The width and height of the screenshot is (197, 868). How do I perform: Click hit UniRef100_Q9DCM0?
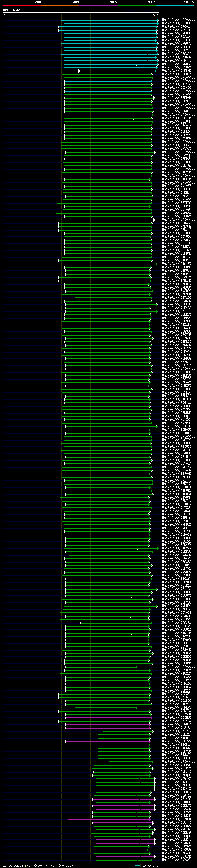[176, 189]
